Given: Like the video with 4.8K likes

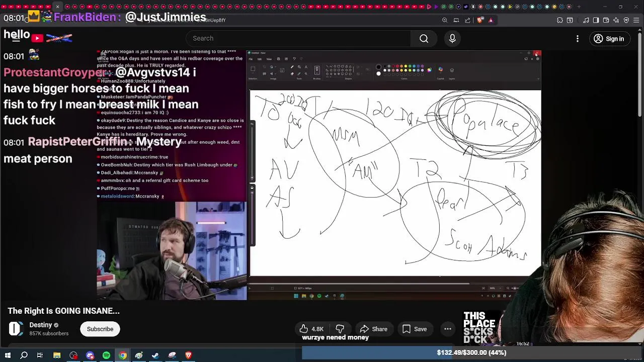Looking at the screenshot, I should coord(311,329).
